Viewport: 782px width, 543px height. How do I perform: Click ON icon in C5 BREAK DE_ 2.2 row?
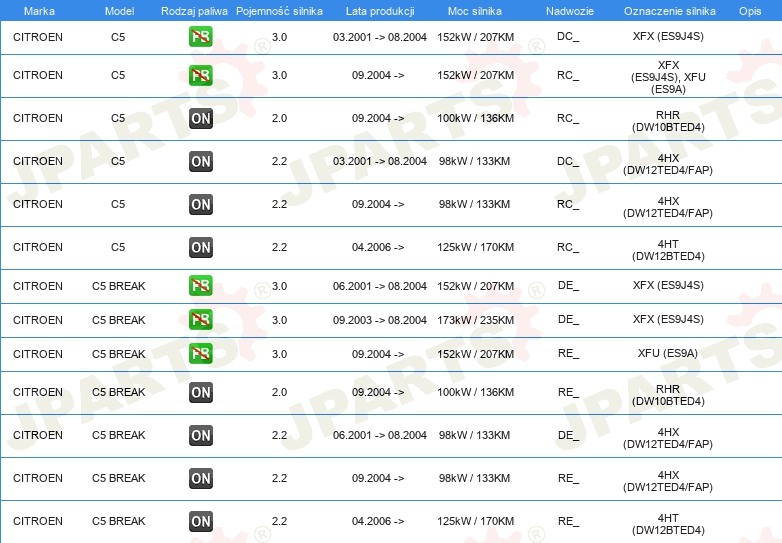(x=200, y=435)
